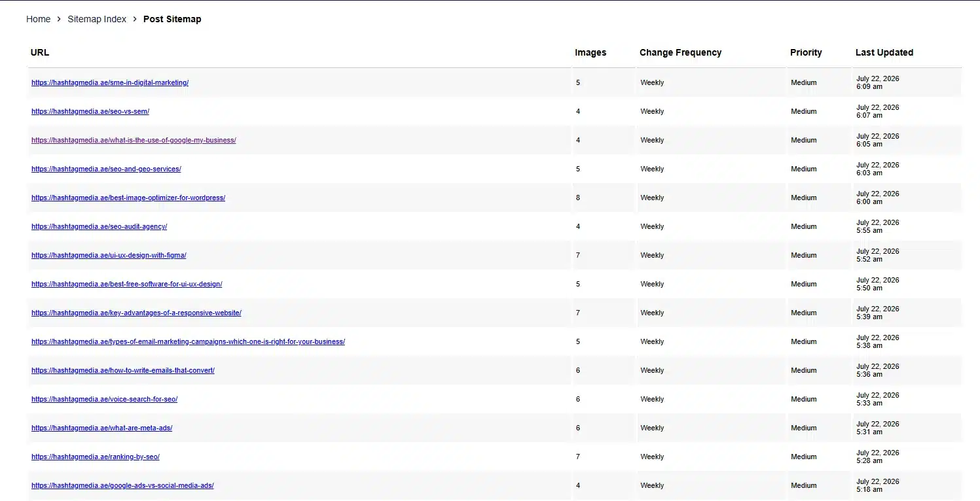Select the date July 22, 2026 5:33 am

click(x=878, y=399)
